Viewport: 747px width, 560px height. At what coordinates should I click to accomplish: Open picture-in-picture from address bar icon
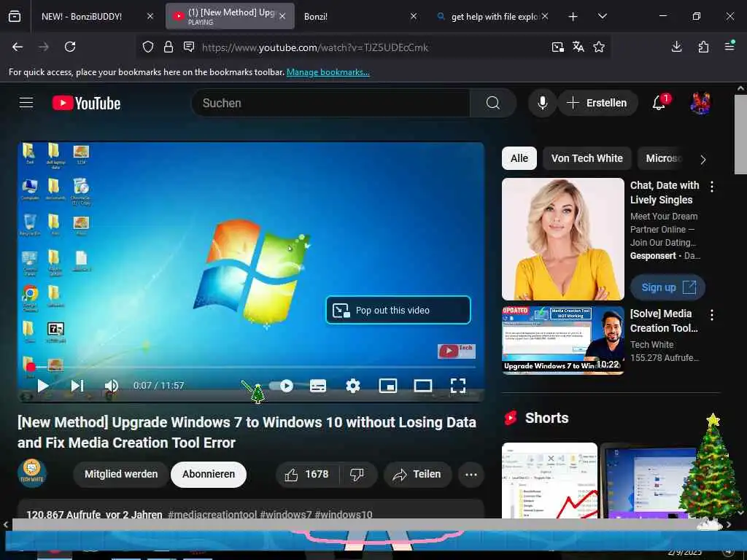[558, 47]
